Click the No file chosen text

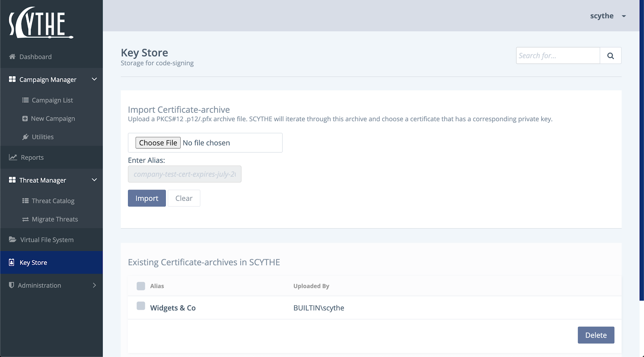point(206,143)
